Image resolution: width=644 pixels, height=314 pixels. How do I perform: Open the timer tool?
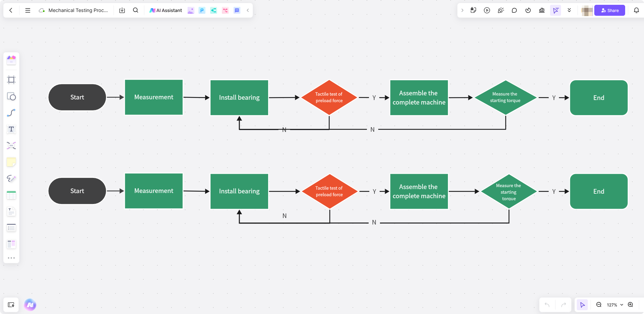pyautogui.click(x=528, y=10)
